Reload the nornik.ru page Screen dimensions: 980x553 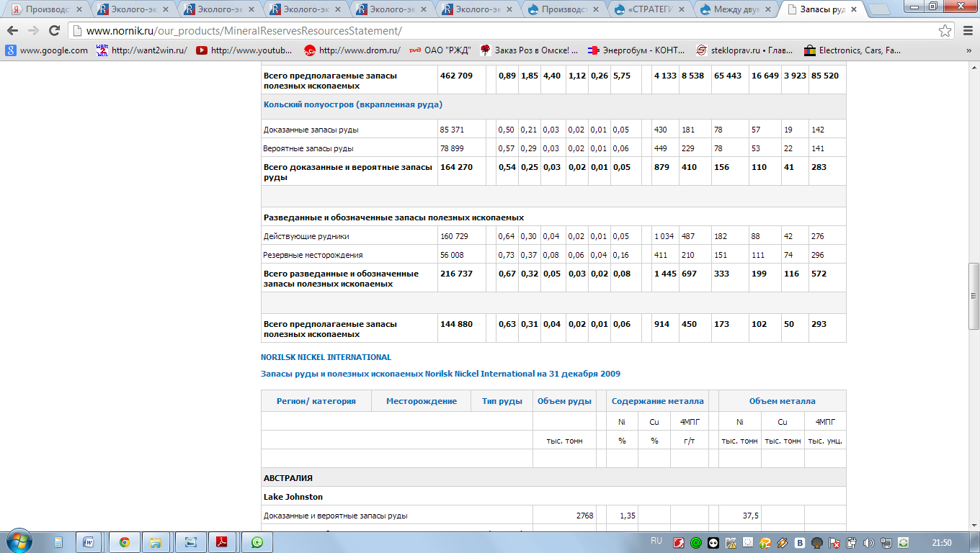[x=54, y=31]
